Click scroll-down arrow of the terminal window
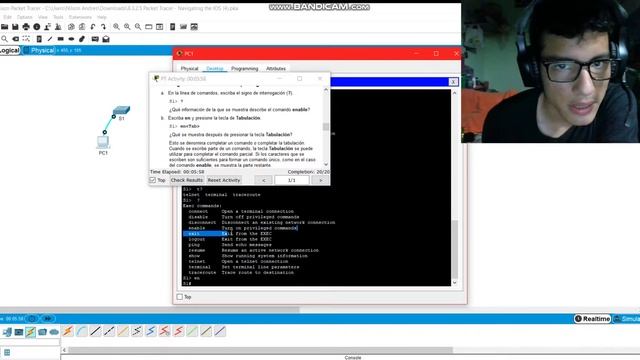 455,282
